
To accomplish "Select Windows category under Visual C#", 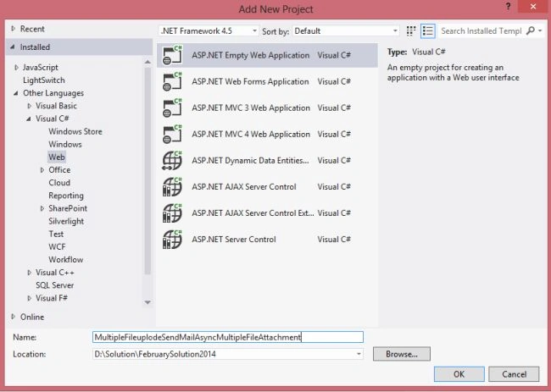I will (x=65, y=144).
